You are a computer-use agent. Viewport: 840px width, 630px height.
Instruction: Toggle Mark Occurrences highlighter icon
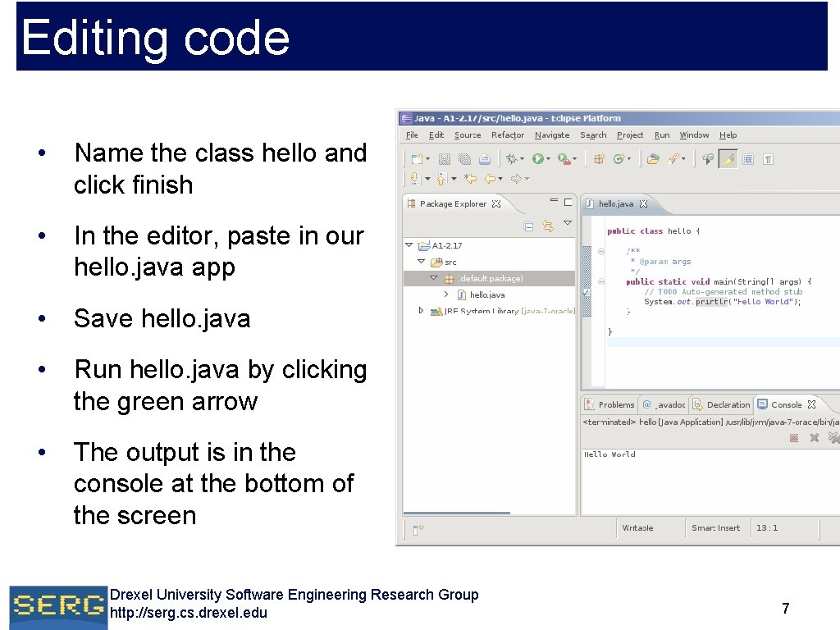[x=728, y=158]
